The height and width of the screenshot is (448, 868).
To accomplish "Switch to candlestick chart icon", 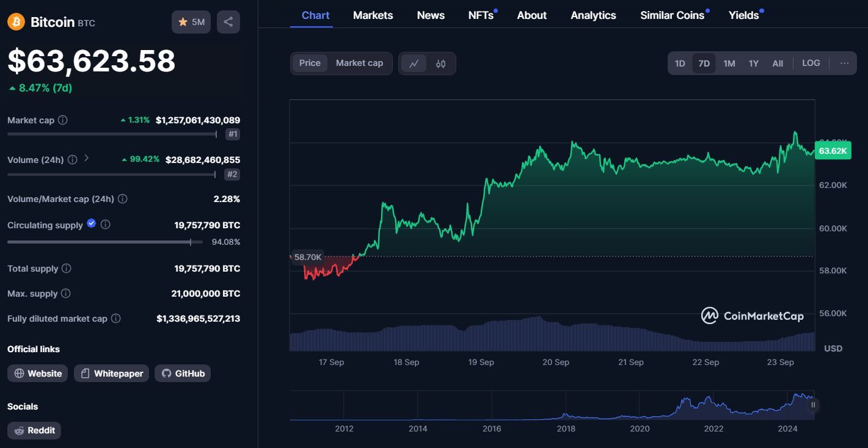I will [440, 63].
